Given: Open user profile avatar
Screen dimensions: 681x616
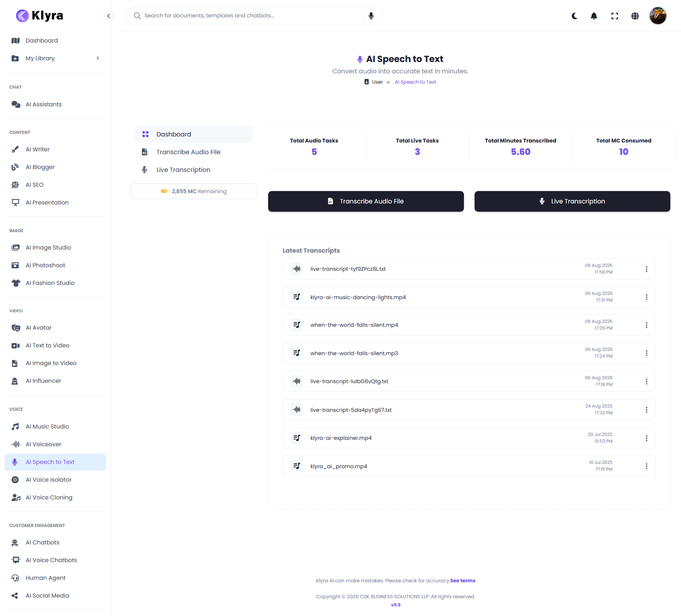Looking at the screenshot, I should coord(658,16).
